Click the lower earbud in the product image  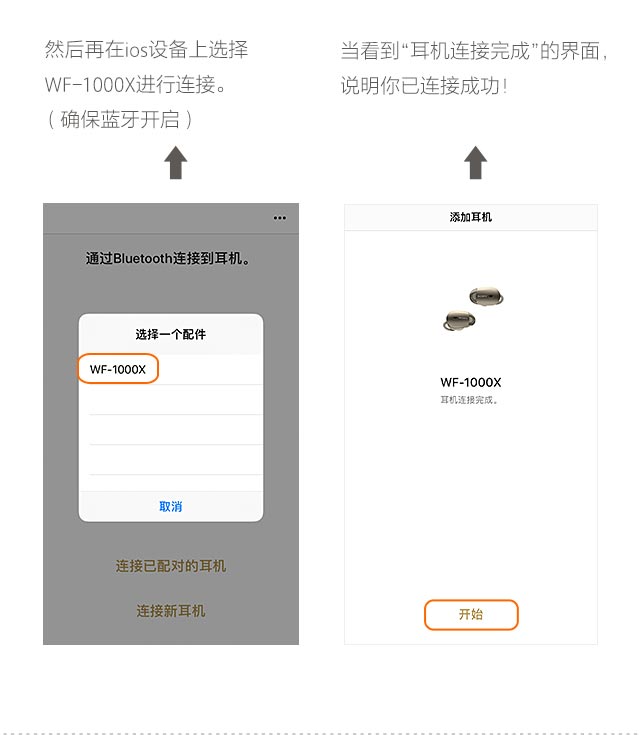(x=459, y=320)
